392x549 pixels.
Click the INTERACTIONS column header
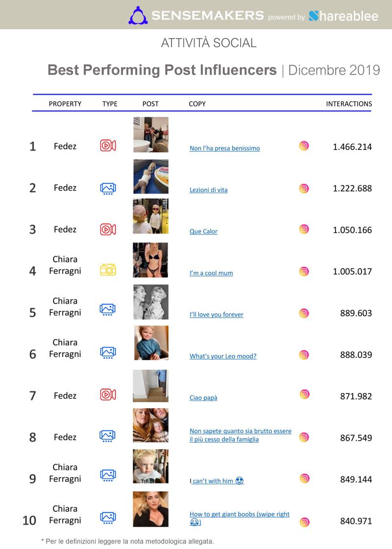[349, 103]
